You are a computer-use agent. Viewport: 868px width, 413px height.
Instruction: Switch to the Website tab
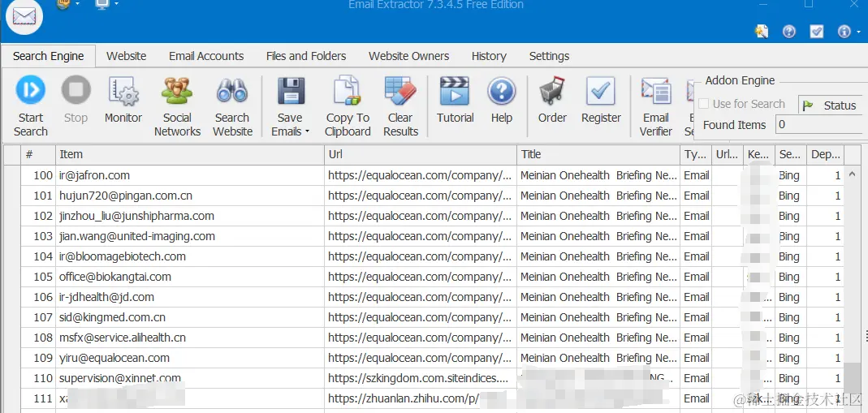[126, 56]
